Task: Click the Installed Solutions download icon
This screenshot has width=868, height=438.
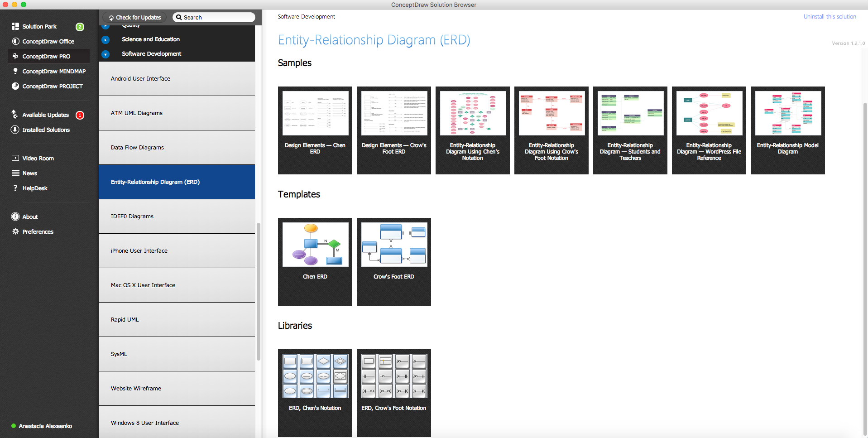Action: [15, 130]
